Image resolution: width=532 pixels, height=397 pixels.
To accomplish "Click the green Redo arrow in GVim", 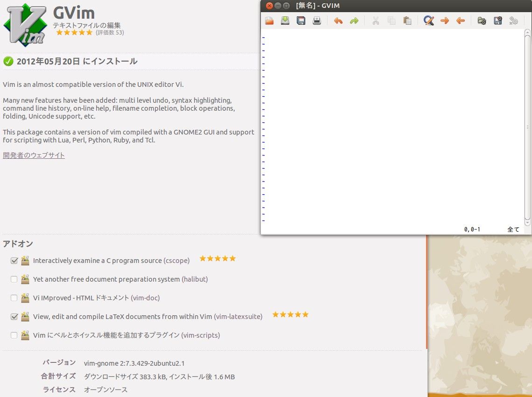I will pyautogui.click(x=354, y=21).
